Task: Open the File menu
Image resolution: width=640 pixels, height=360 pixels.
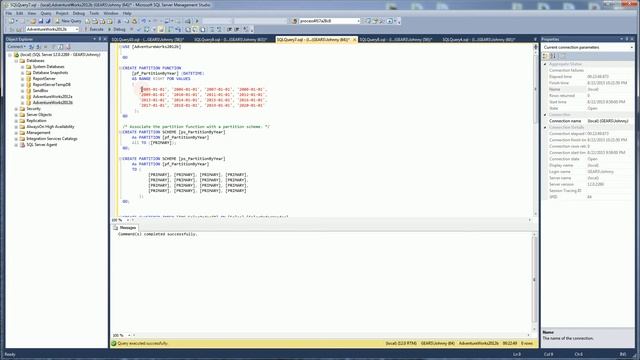Action: click(9, 13)
